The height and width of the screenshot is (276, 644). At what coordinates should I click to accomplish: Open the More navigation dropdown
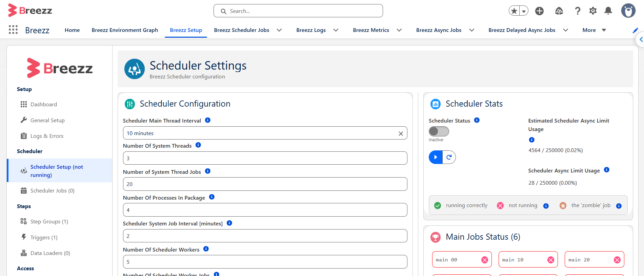coord(594,30)
